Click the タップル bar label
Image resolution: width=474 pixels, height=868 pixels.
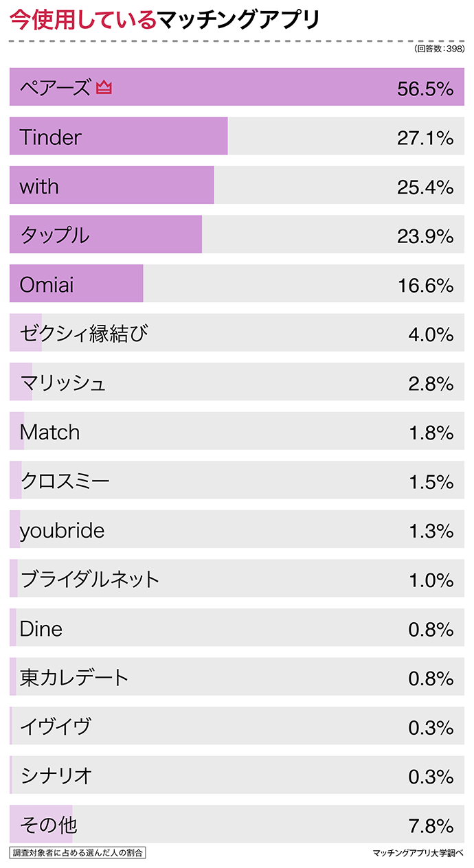tap(55, 236)
